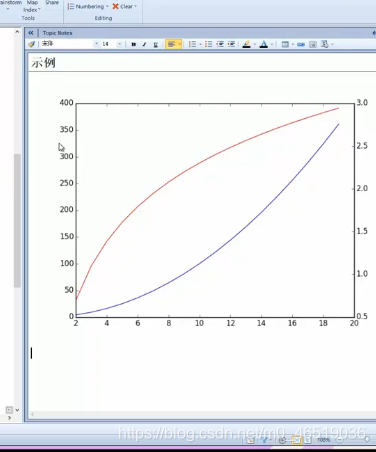Image resolution: width=376 pixels, height=452 pixels.
Task: Apply numbered list in notes toolbar
Action: 192,44
